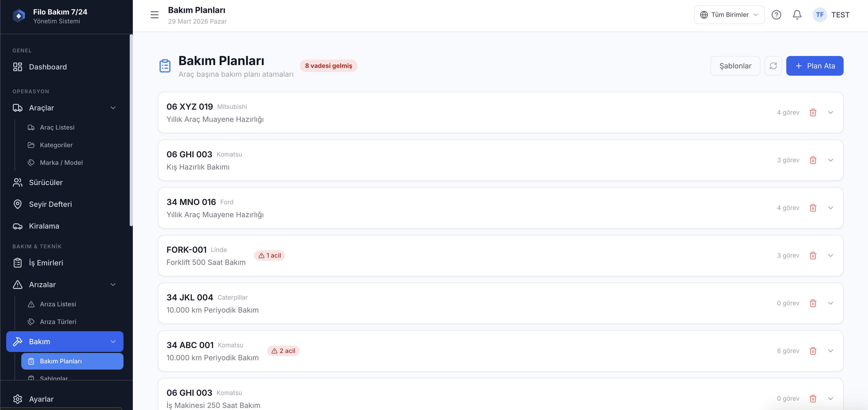868x410 pixels.
Task: Open the help question mark icon
Action: (776, 15)
